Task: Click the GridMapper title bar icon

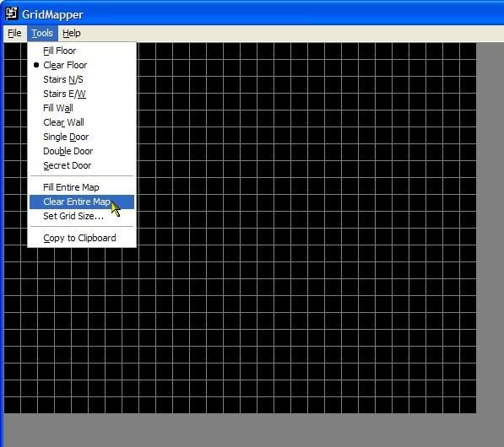Action: pos(12,13)
